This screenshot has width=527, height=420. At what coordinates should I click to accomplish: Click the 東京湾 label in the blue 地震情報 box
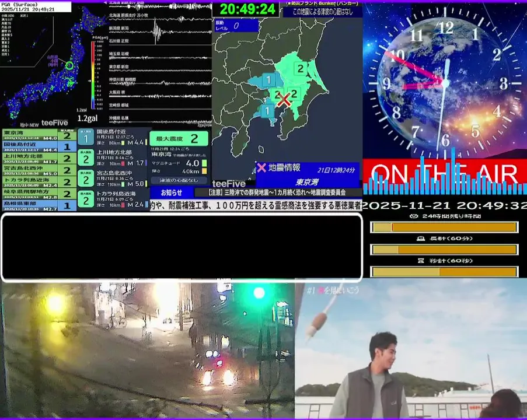(307, 182)
